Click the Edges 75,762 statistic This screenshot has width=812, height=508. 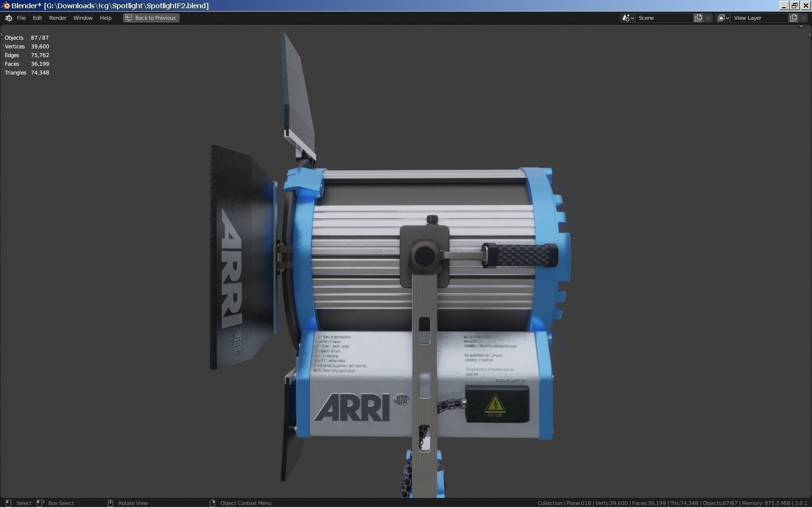point(27,55)
